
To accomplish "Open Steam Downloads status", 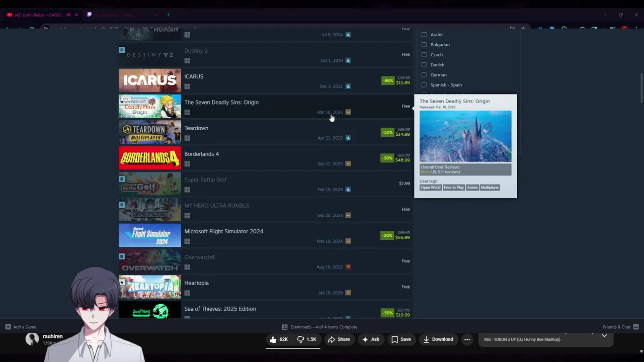I will (320, 327).
